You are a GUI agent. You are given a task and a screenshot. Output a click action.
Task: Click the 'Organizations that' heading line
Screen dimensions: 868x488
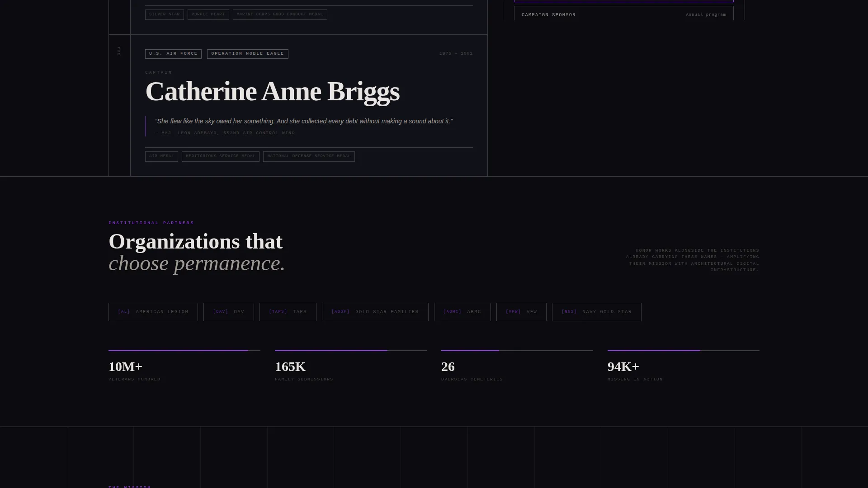196,242
